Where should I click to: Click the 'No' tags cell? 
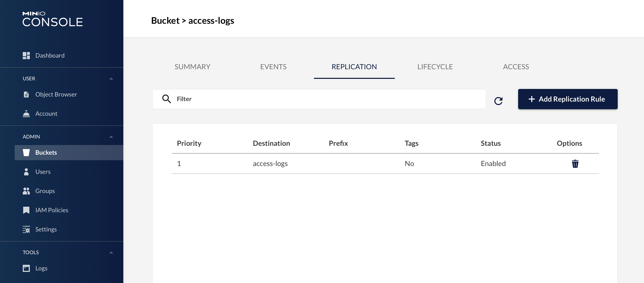(x=409, y=164)
